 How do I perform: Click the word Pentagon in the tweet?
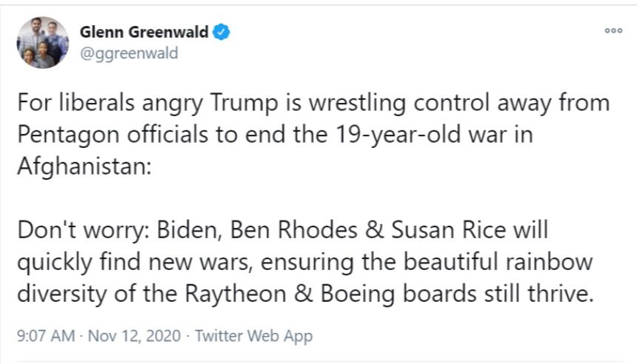(x=68, y=135)
